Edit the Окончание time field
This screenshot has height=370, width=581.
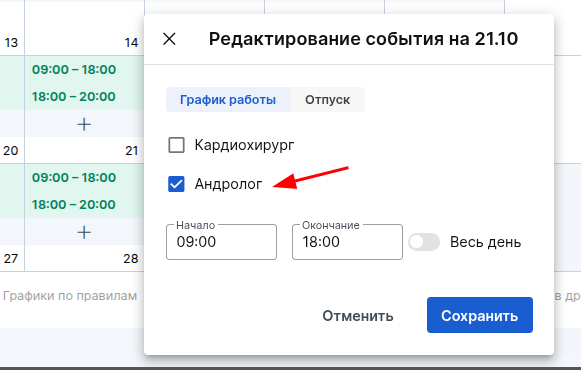(x=347, y=242)
